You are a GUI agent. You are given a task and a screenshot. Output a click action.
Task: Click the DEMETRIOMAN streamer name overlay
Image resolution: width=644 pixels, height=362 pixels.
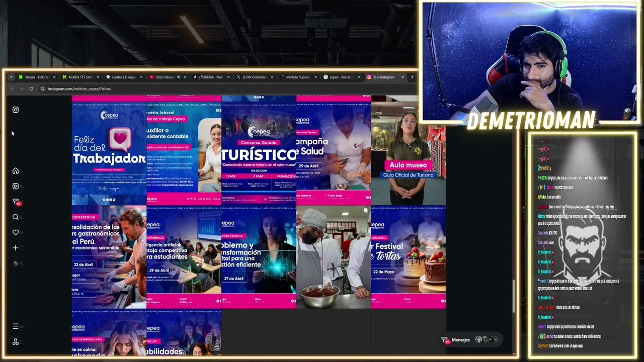[531, 120]
